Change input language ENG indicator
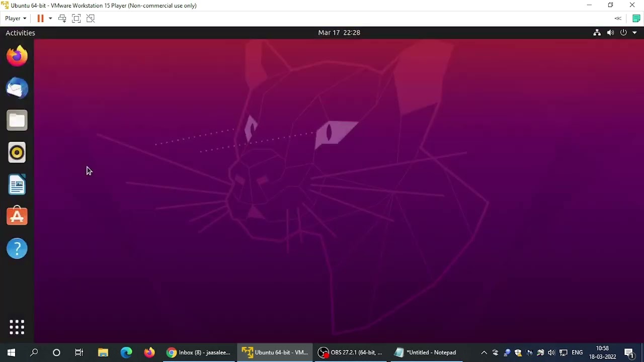The height and width of the screenshot is (362, 644). (x=577, y=352)
